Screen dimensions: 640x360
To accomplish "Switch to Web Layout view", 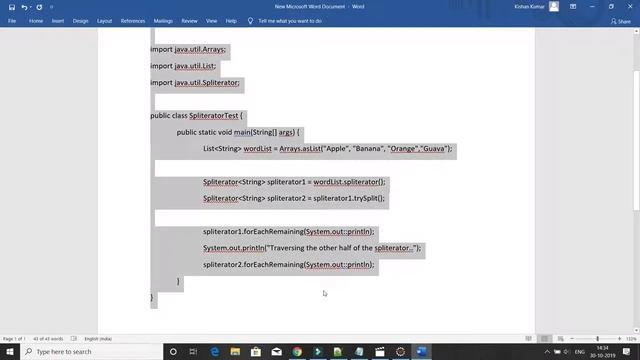I will click(560, 339).
